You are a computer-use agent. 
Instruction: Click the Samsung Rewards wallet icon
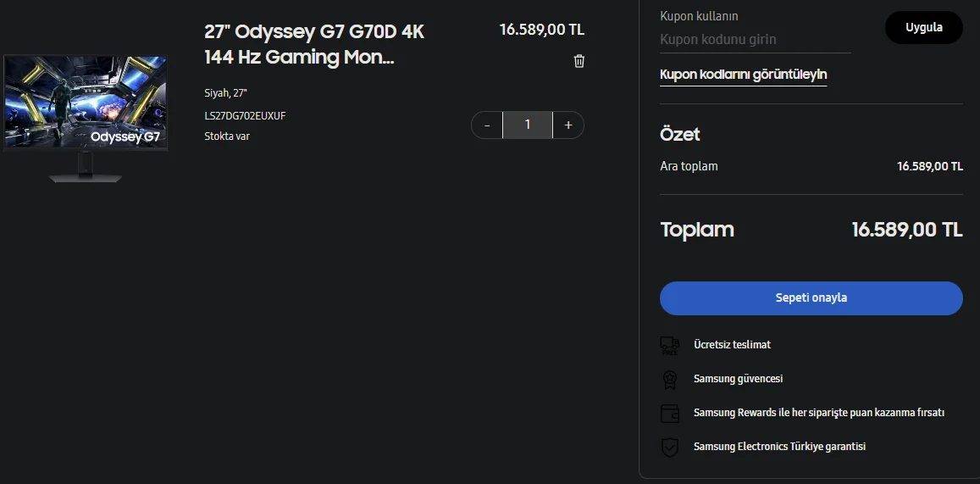669,414
